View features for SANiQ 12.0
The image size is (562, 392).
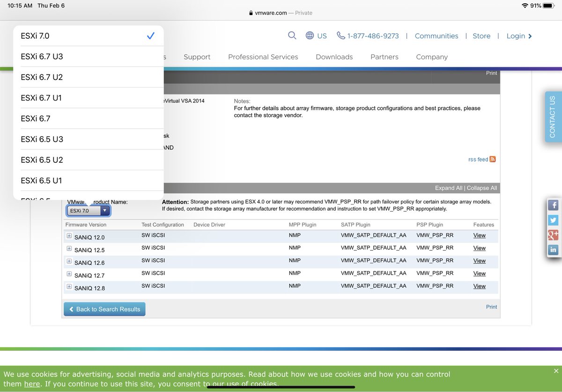[x=480, y=235]
